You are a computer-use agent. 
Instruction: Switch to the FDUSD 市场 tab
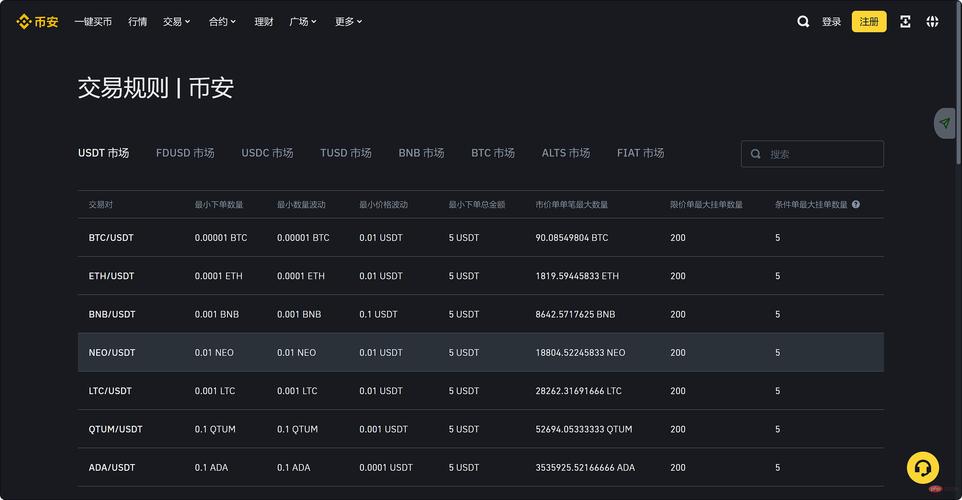(185, 153)
